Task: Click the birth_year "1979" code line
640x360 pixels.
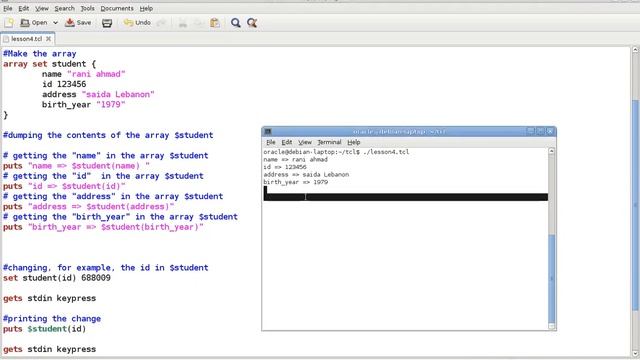Action: 83,104
